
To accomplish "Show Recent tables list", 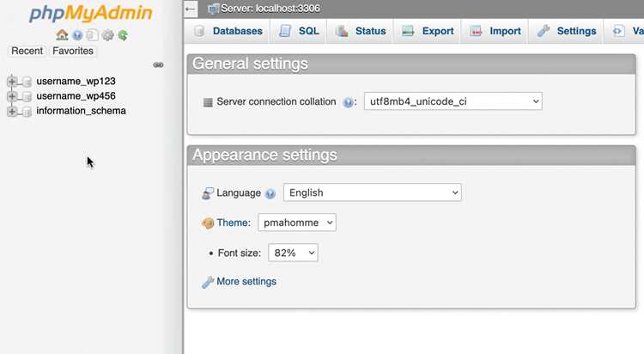I will coord(27,51).
